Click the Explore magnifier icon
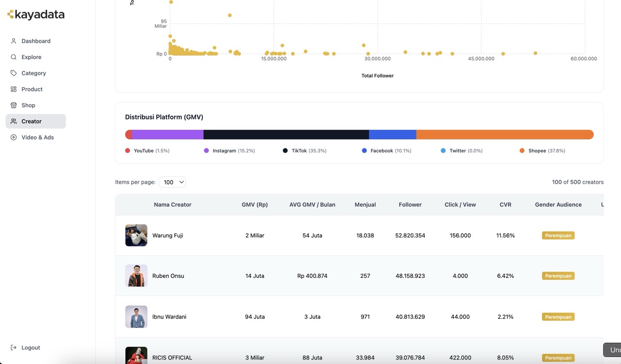621x364 pixels. 14,57
